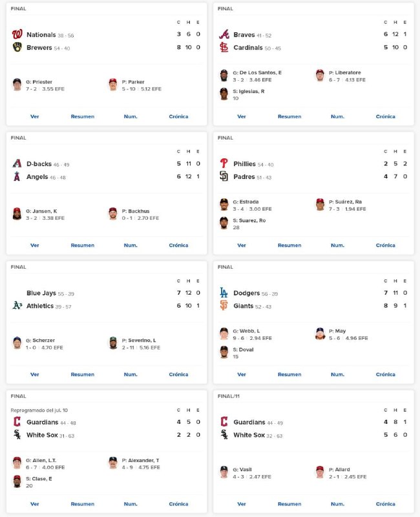Click the Cardinals logo icon
The width and height of the screenshot is (420, 517).
tap(224, 47)
